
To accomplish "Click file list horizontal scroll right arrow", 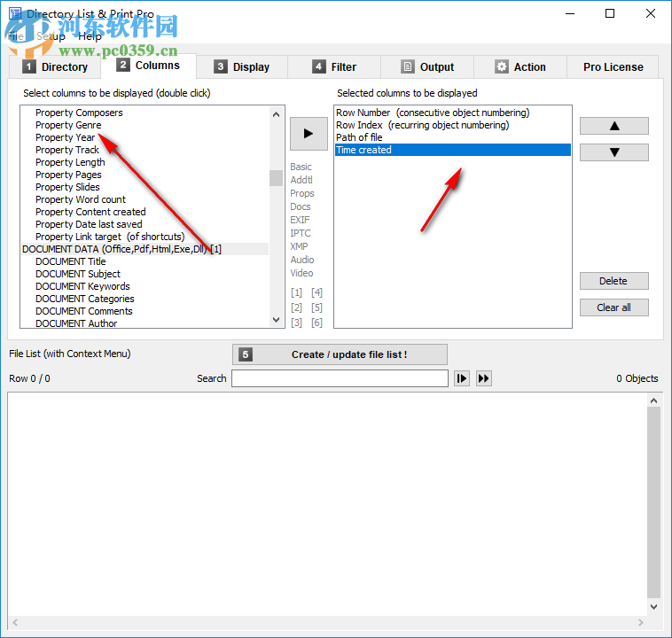I will pyautogui.click(x=641, y=623).
